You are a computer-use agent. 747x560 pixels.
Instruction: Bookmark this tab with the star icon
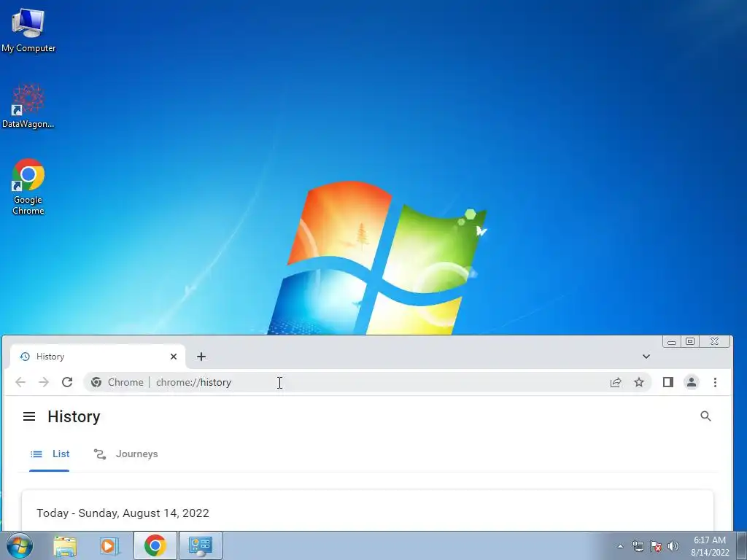pos(639,382)
